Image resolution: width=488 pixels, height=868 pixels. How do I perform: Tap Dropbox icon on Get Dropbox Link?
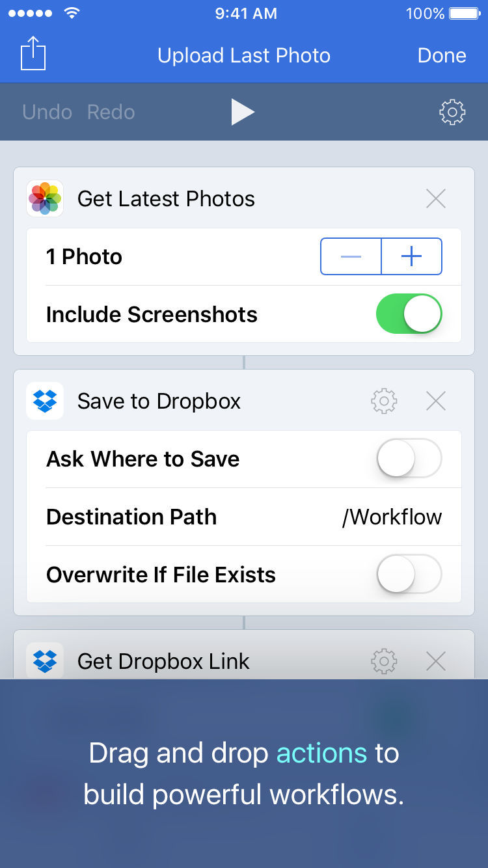(x=45, y=660)
